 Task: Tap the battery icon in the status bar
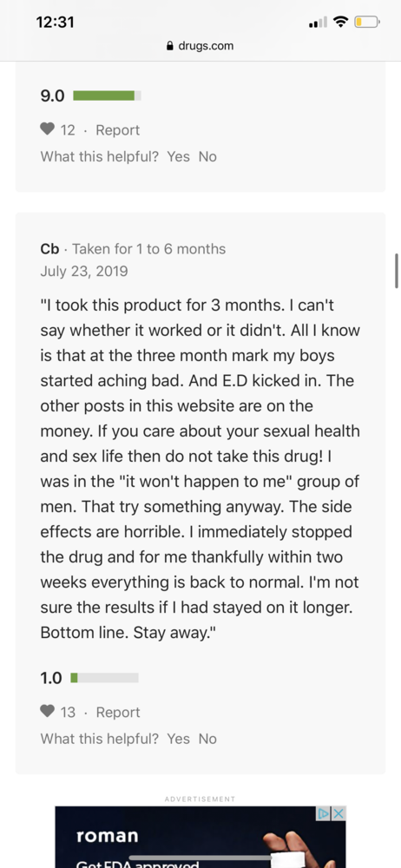(367, 23)
